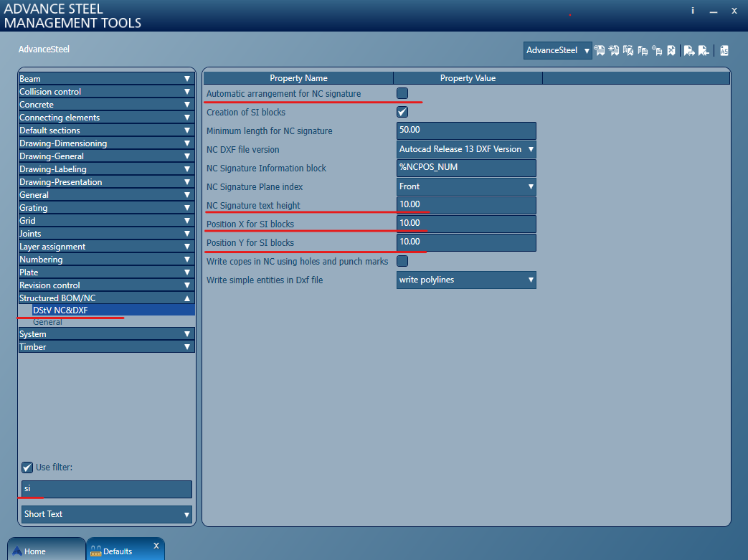The image size is (748, 560).
Task: Uncheck the Creation of SI blocks option
Action: [402, 111]
